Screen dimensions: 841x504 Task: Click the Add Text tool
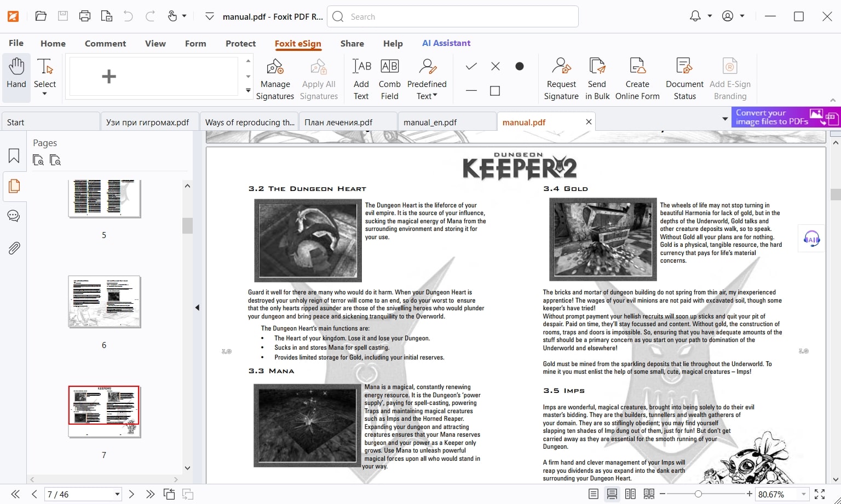pos(361,80)
